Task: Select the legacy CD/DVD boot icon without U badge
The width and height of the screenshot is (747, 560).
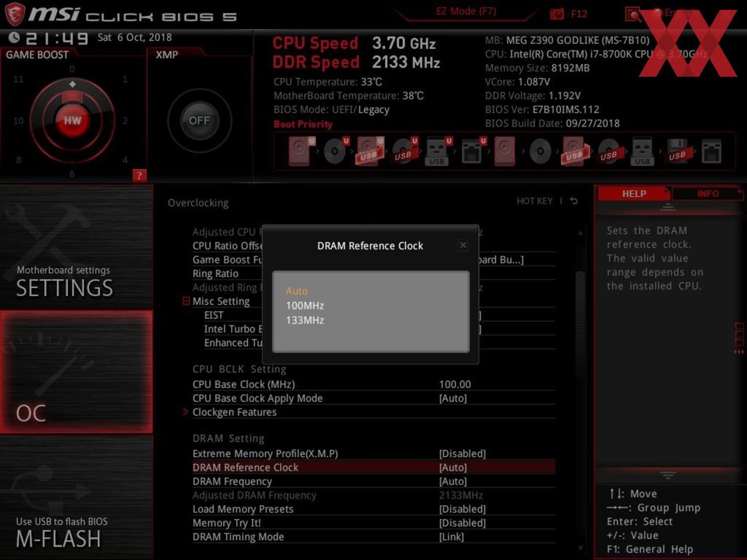Action: pos(540,151)
